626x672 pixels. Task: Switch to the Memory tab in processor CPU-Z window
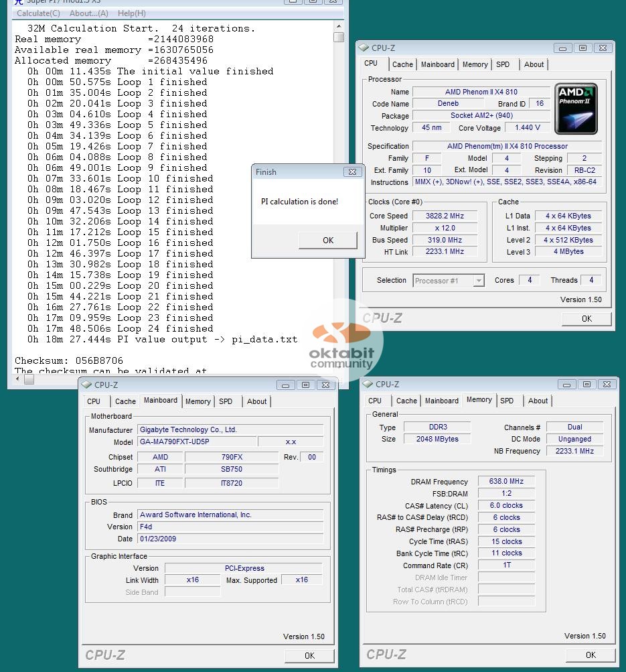coord(475,64)
